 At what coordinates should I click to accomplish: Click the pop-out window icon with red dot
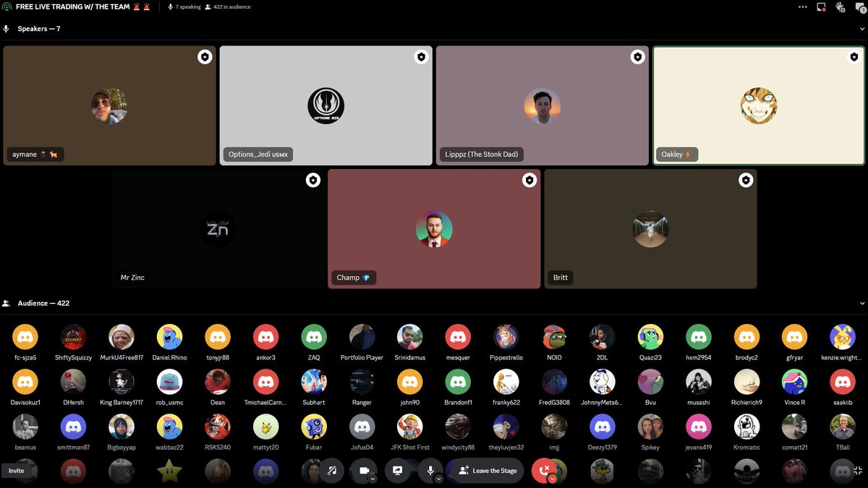[x=821, y=7]
